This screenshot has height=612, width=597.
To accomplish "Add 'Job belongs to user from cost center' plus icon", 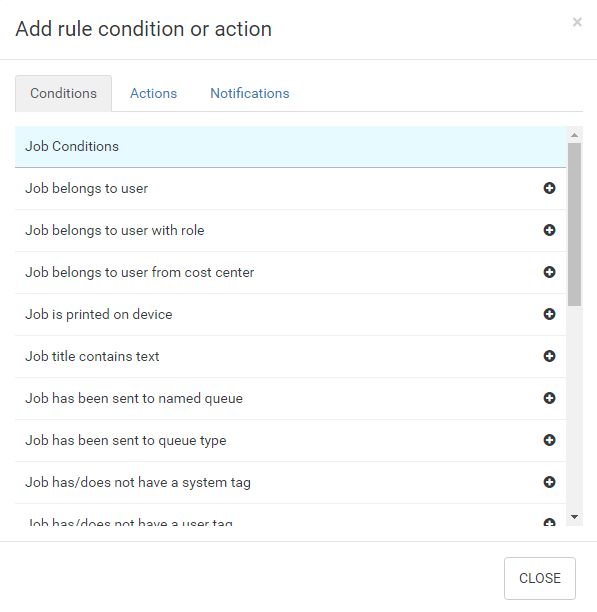I will click(549, 272).
